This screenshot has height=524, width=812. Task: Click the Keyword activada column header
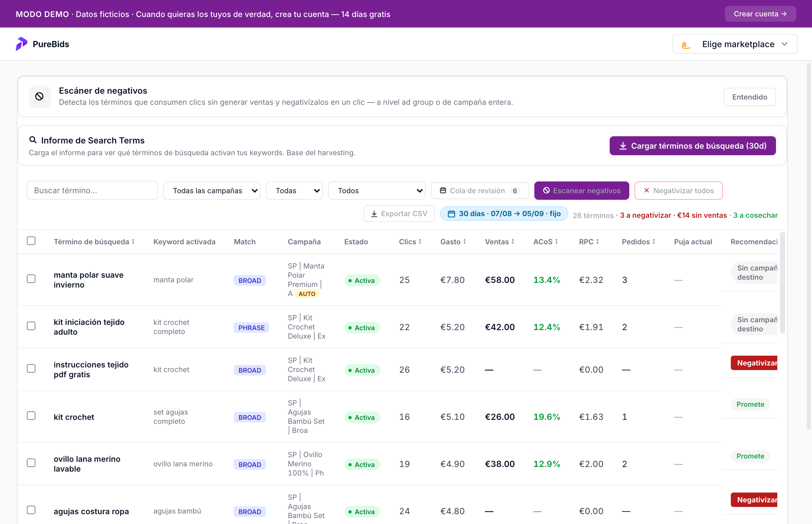coord(184,242)
